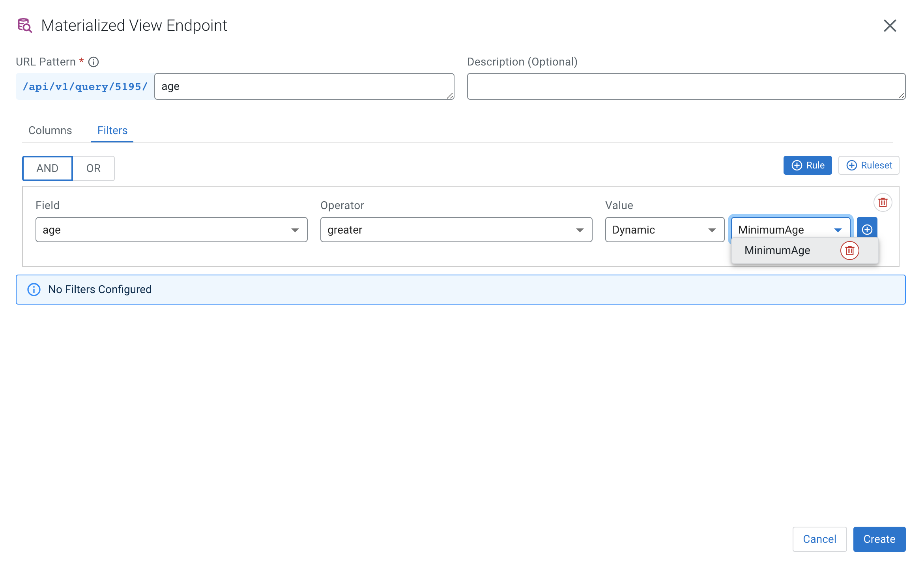Viewport: 924px width, 561px height.
Task: Click the URL Pattern info icon
Action: (x=94, y=62)
